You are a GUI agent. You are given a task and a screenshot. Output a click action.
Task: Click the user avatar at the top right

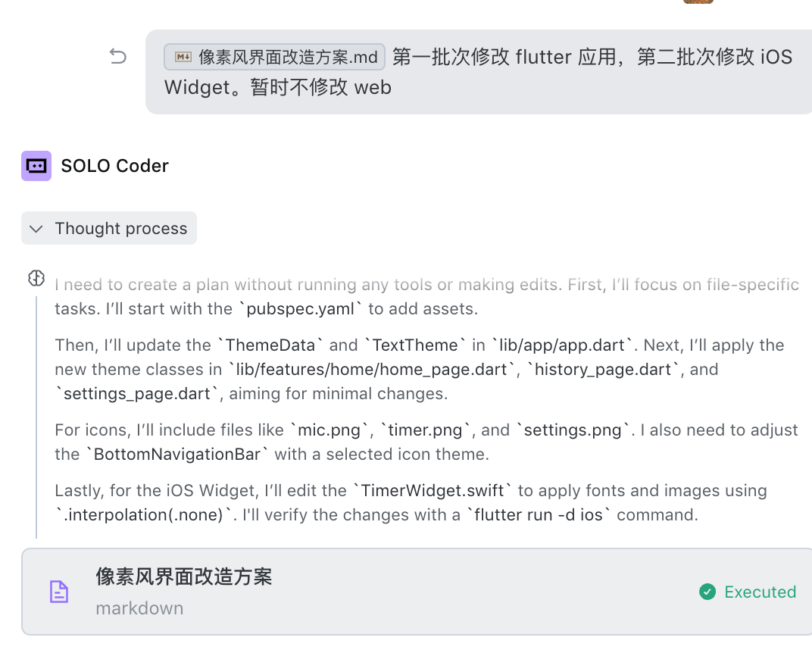tap(698, 2)
